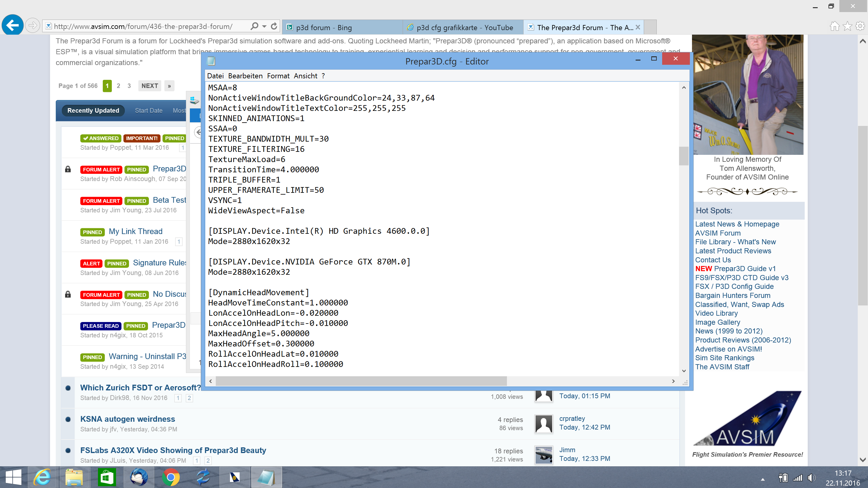Open network signal tray icon

tap(797, 478)
